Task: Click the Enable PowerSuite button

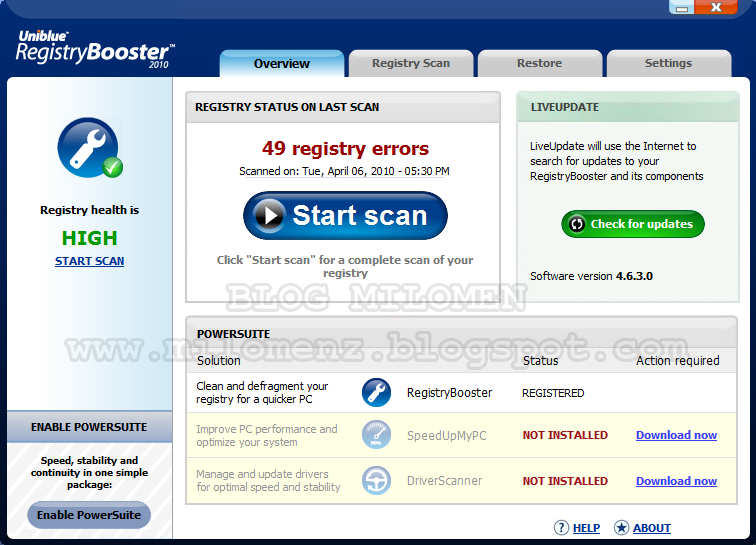Action: 89,515
